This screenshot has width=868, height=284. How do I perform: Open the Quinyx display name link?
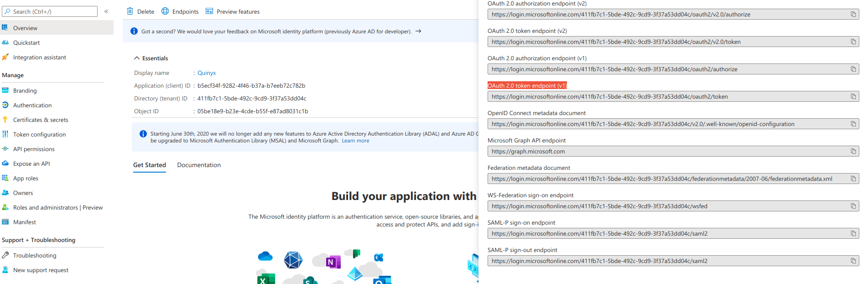pyautogui.click(x=207, y=73)
